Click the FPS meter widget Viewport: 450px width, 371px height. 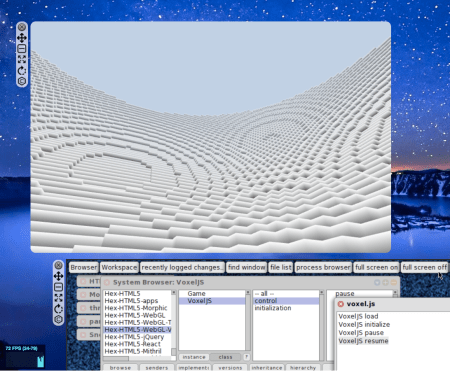pos(25,357)
